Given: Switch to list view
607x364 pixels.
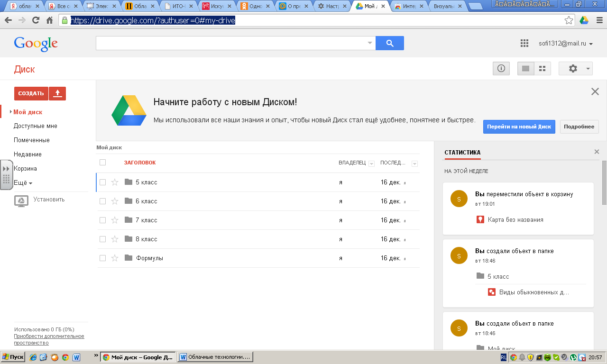Looking at the screenshot, I should pos(525,69).
